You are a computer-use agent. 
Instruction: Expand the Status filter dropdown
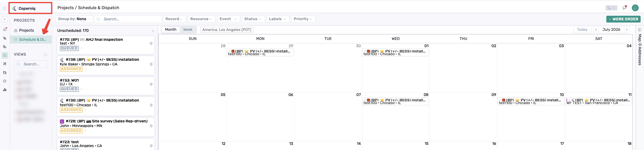253,19
